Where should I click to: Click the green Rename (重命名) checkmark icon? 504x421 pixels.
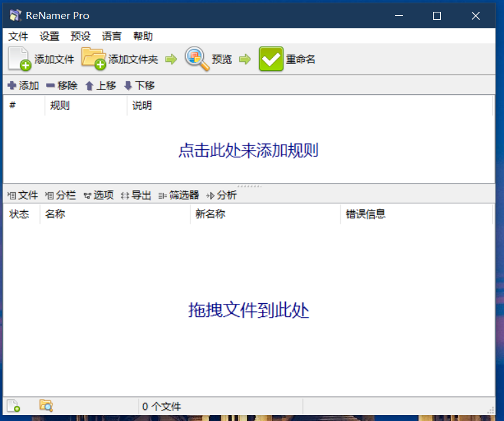click(x=271, y=59)
